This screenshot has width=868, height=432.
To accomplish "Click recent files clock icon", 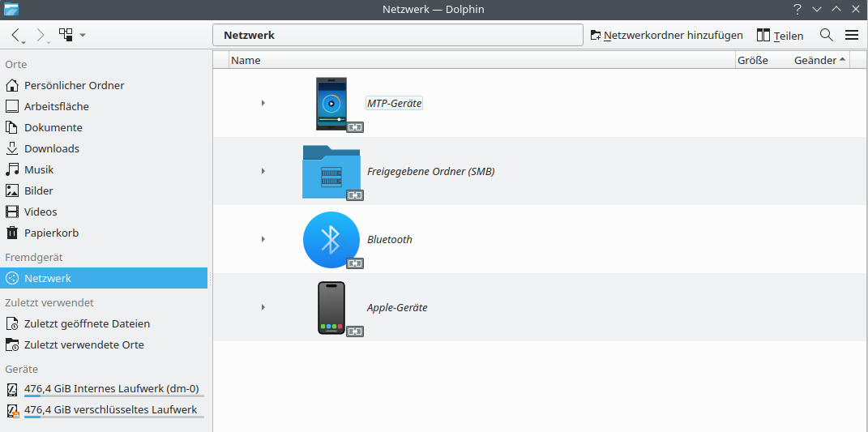I will [x=12, y=323].
